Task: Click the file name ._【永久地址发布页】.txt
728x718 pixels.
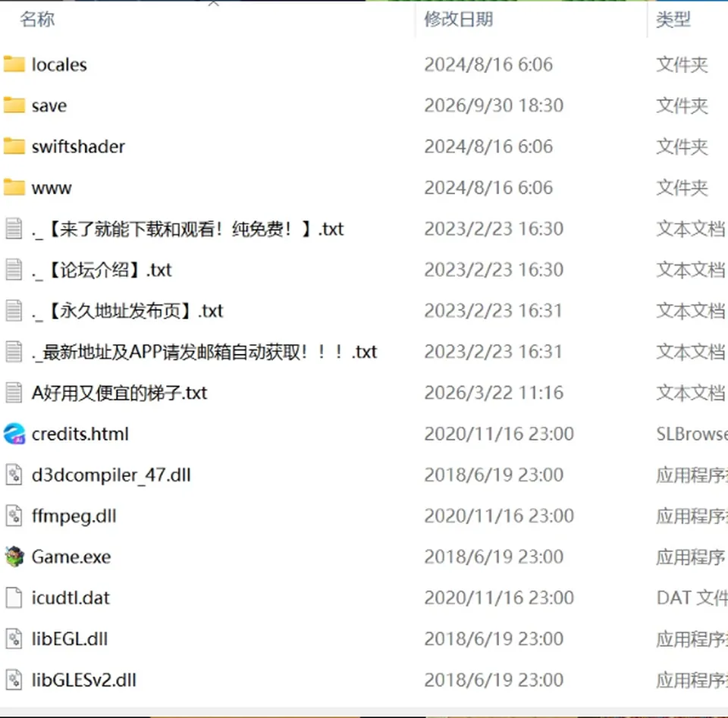Action: click(x=127, y=311)
